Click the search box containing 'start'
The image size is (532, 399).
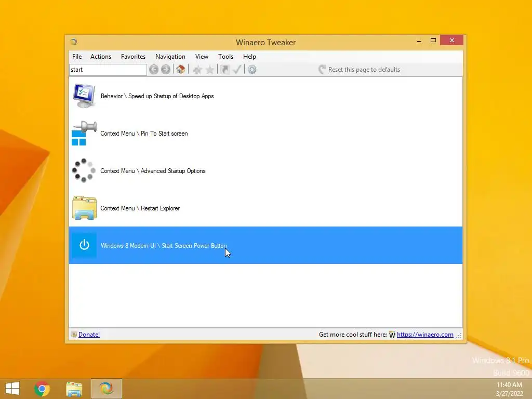click(108, 70)
